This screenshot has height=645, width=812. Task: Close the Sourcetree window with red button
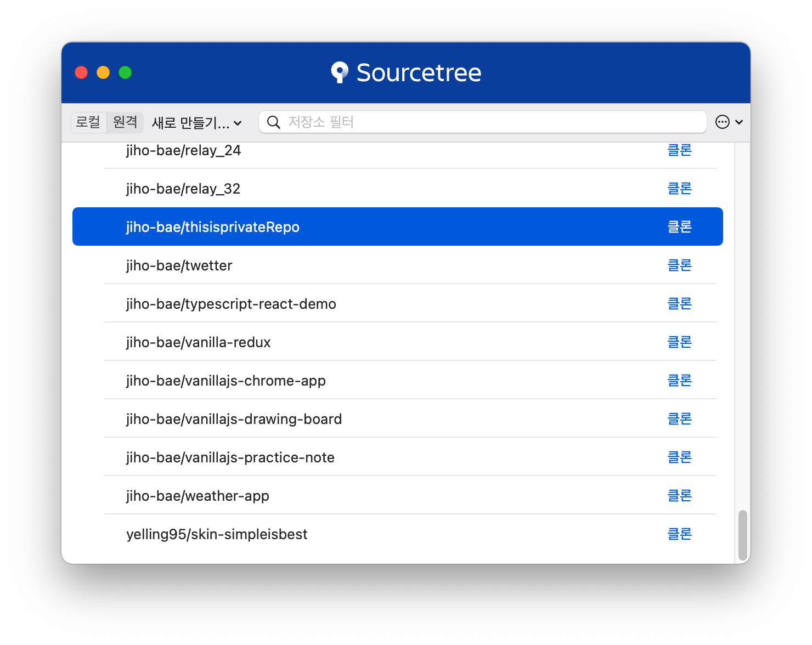(x=81, y=72)
